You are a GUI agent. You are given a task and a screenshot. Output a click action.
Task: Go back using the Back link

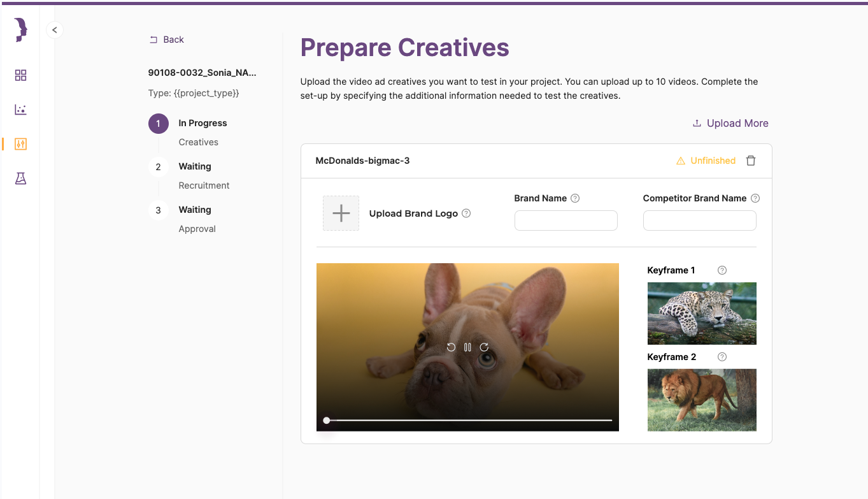coord(166,40)
